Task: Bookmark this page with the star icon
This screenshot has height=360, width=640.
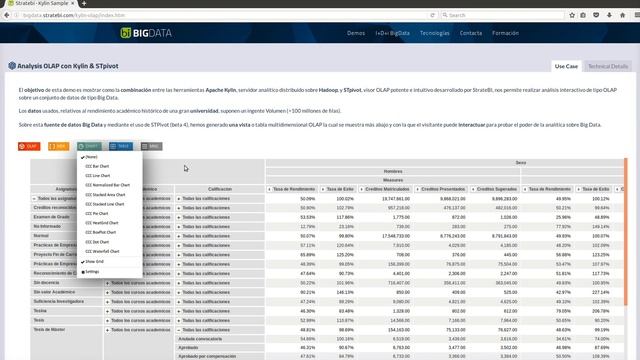Action: coord(572,15)
